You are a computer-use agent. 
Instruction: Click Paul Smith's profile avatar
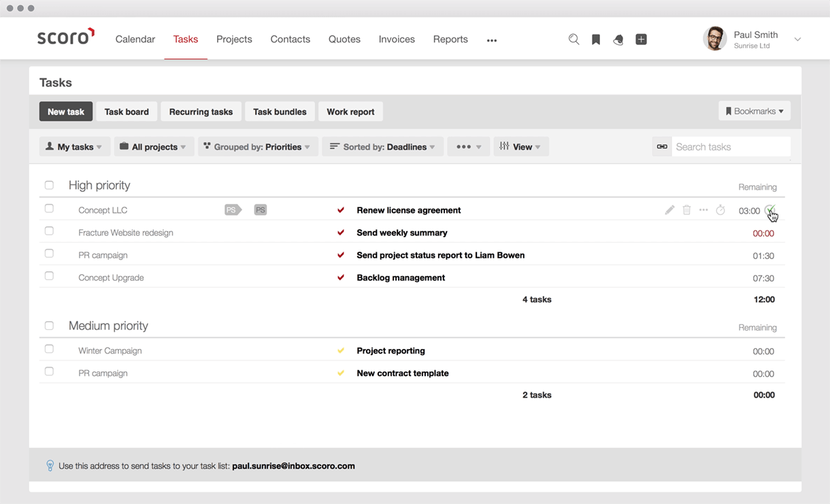(x=714, y=39)
